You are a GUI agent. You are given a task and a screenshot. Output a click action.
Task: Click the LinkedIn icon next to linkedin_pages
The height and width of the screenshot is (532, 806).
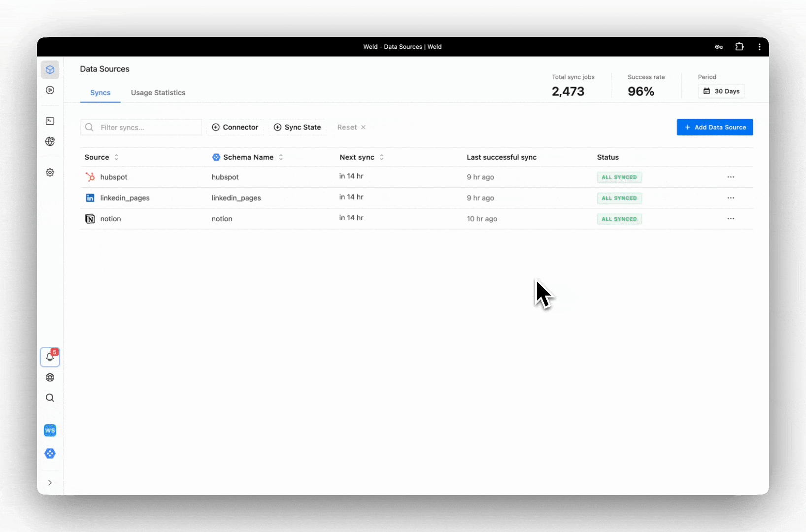90,198
